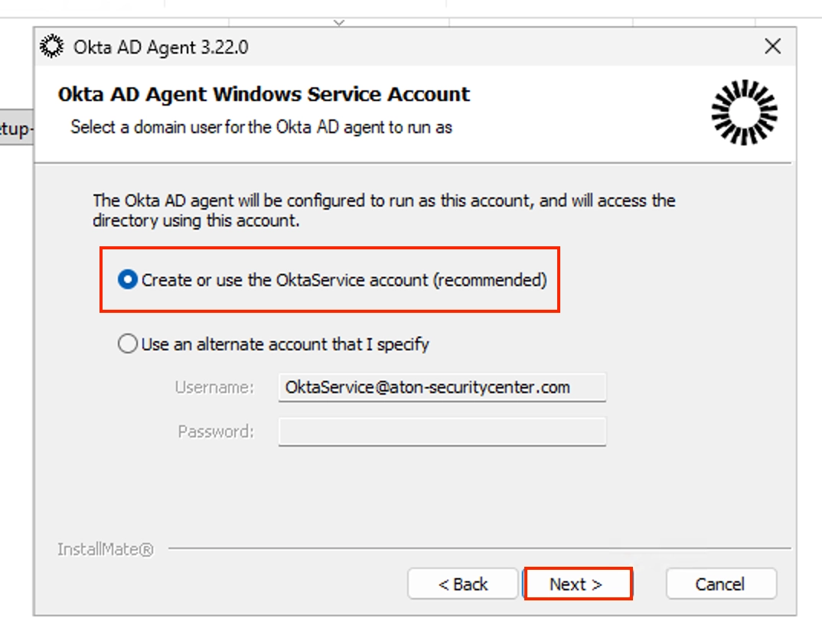Cancel the Okta AD Agent installer
This screenshot has width=822, height=644.
tap(721, 584)
